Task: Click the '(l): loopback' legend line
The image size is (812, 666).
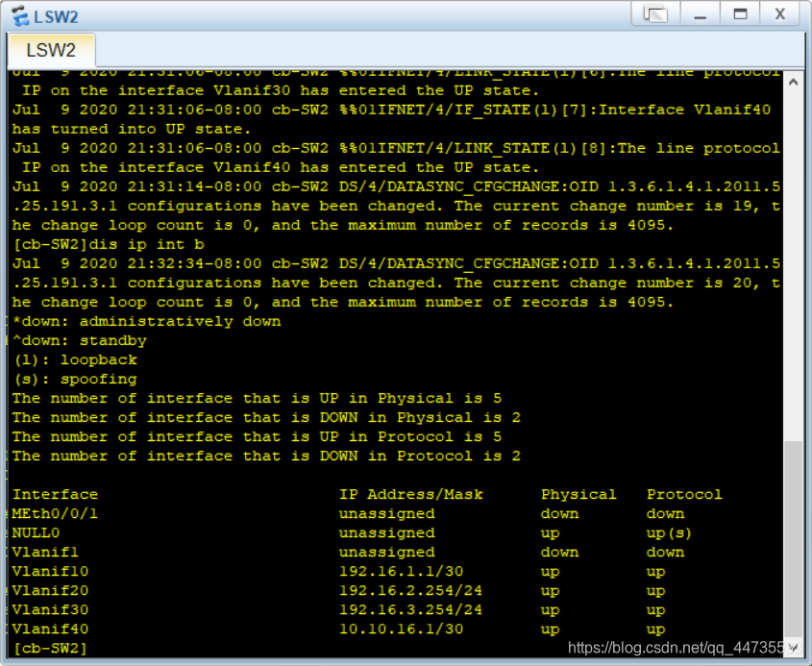Action: [x=76, y=360]
